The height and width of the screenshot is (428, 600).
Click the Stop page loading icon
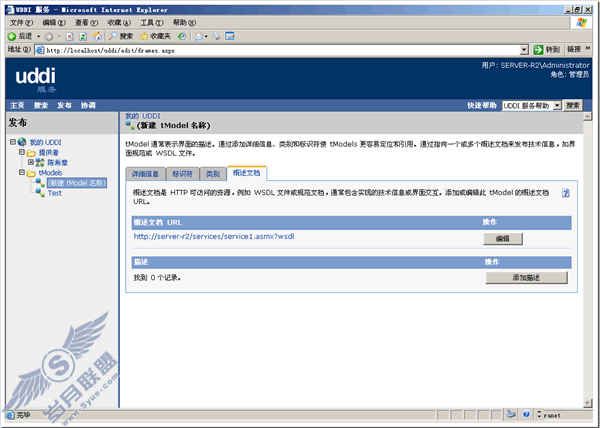click(70, 36)
